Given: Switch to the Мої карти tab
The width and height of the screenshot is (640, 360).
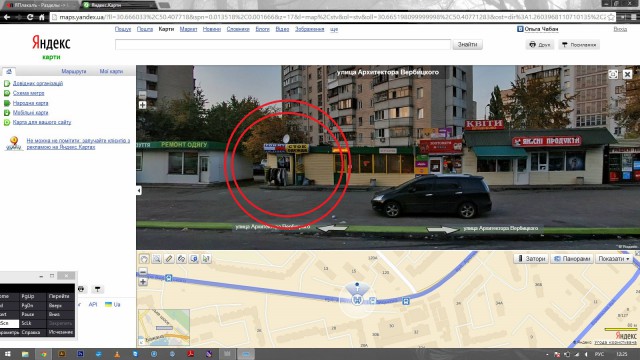Looking at the screenshot, I should click(x=111, y=71).
